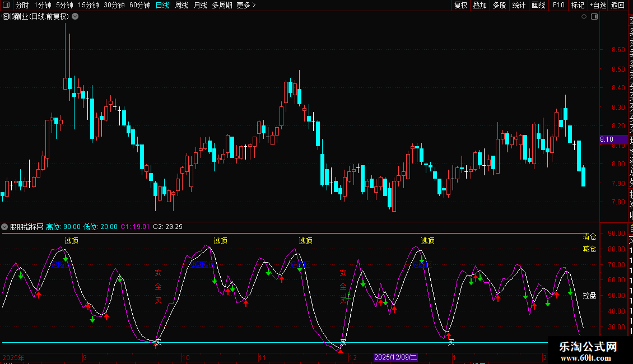Select the 日线 daily tab
The image size is (633, 364).
point(162,5)
